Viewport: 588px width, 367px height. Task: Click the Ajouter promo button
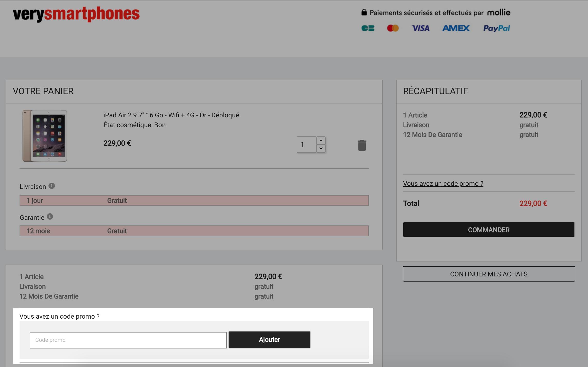pyautogui.click(x=269, y=340)
